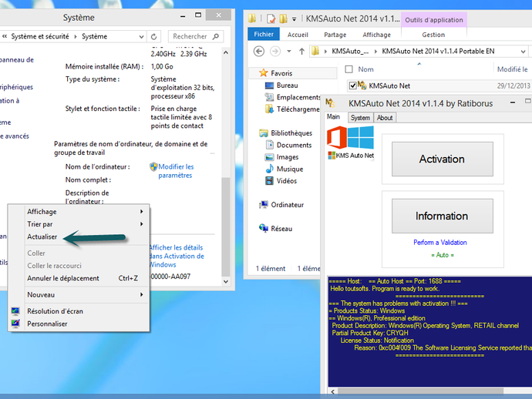Click the Rechercher search field

coord(196,36)
